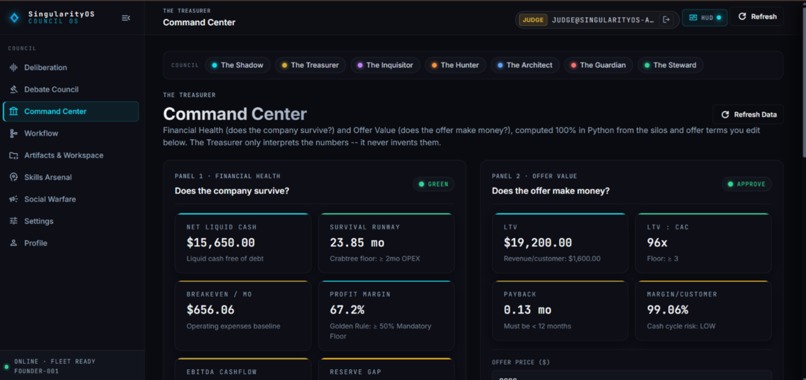Open Skills Arsenal page
The width and height of the screenshot is (806, 380).
pyautogui.click(x=71, y=177)
